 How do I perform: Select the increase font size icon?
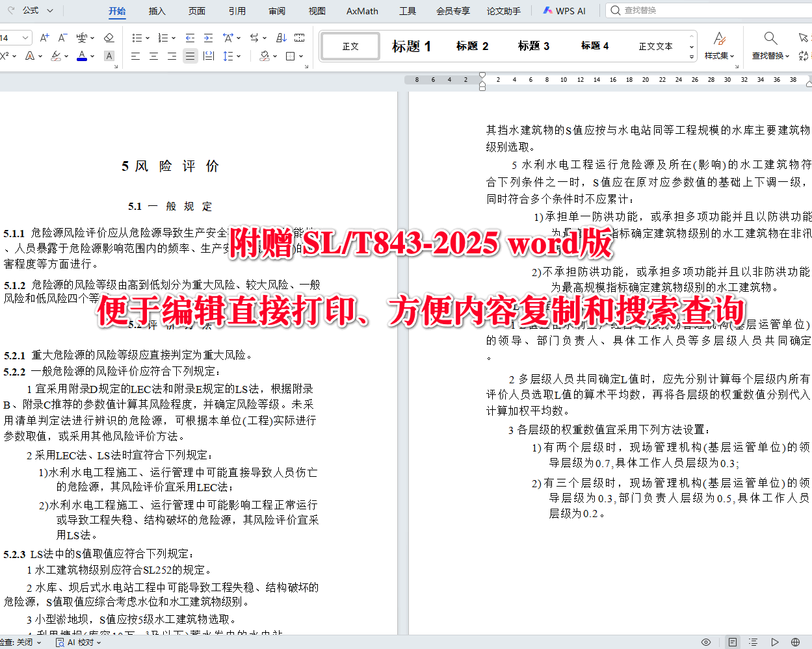pos(44,37)
